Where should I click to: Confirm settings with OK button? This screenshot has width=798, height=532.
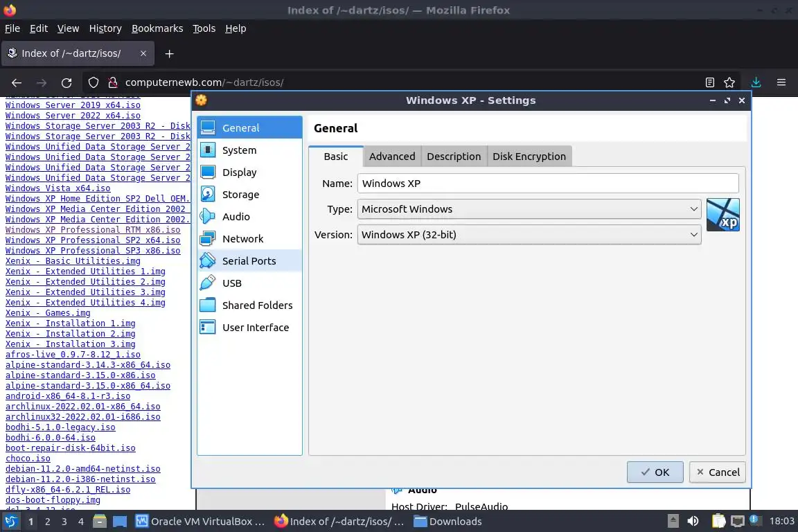point(655,472)
